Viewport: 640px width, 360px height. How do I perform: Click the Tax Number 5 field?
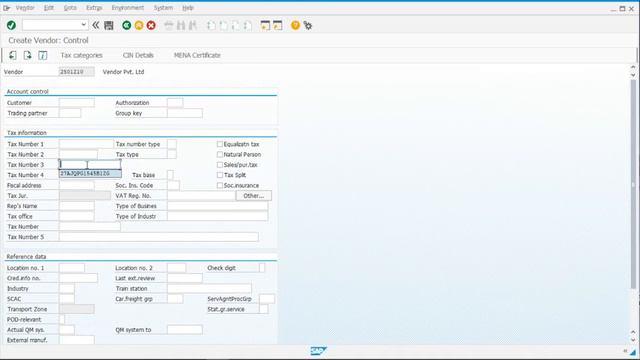coord(159,237)
